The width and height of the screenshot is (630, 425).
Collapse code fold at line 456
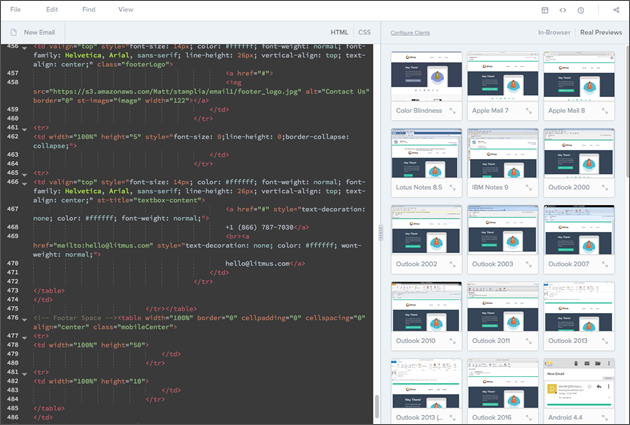(25, 48)
